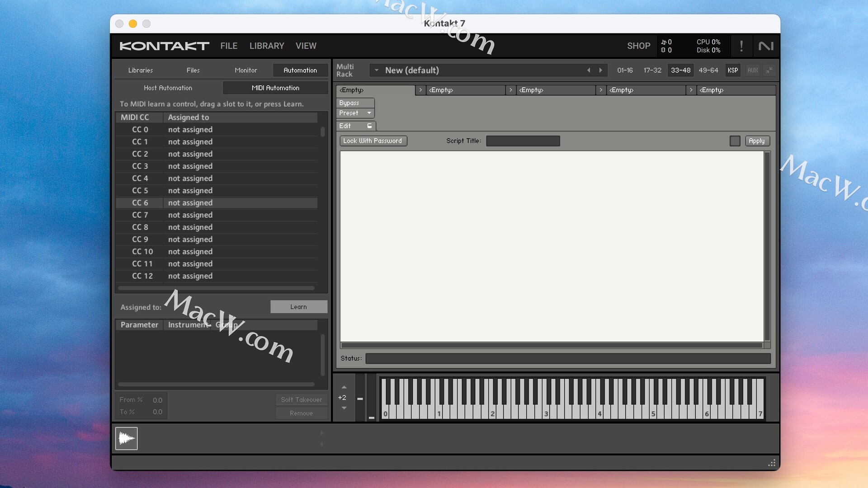Image resolution: width=868 pixels, height=488 pixels.
Task: Enable Soft Takeover
Action: click(301, 399)
